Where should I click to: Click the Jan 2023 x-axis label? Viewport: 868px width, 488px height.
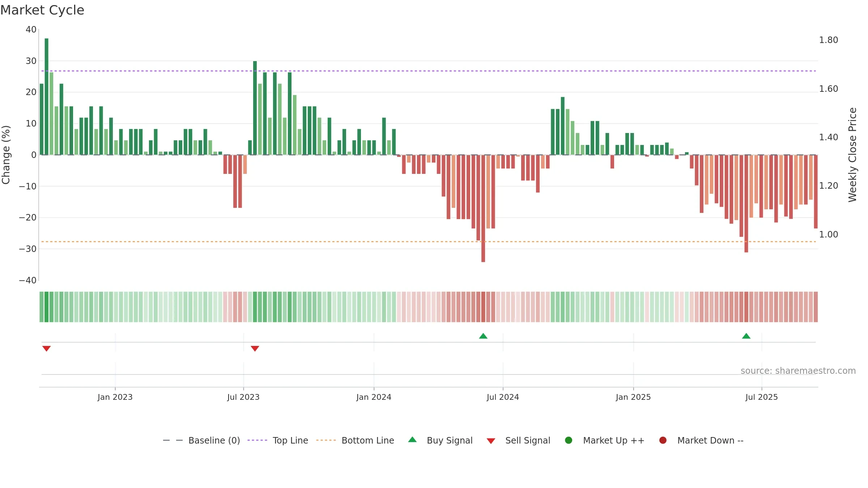(x=115, y=397)
